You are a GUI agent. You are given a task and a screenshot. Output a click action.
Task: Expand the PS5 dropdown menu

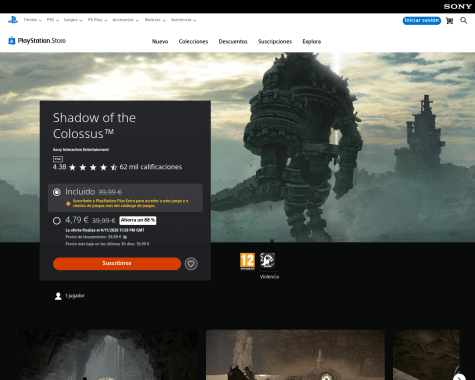tap(53, 20)
